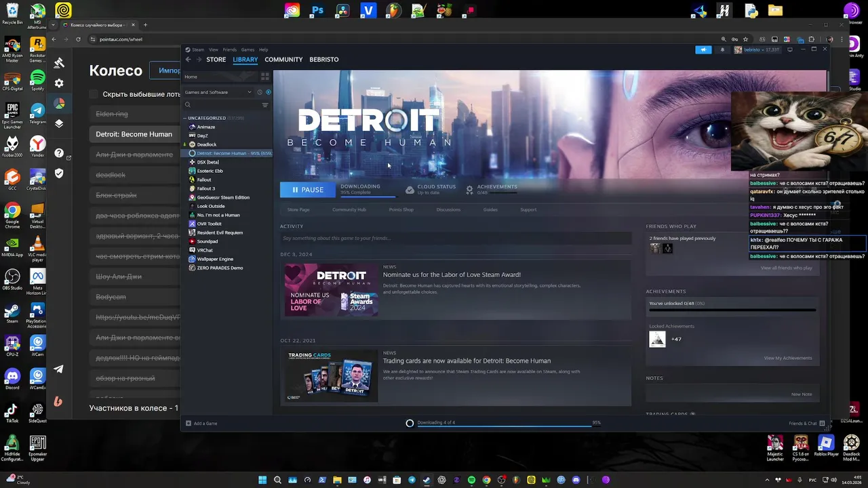The height and width of the screenshot is (488, 868).
Task: Switch Steam to Big Picture mode icon
Action: point(789,49)
